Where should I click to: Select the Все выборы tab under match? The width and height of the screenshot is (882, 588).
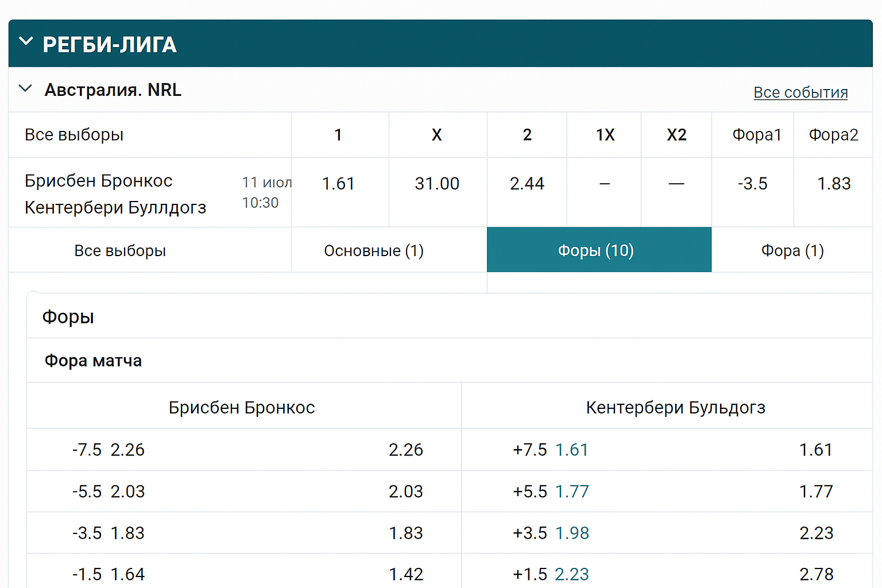(120, 250)
